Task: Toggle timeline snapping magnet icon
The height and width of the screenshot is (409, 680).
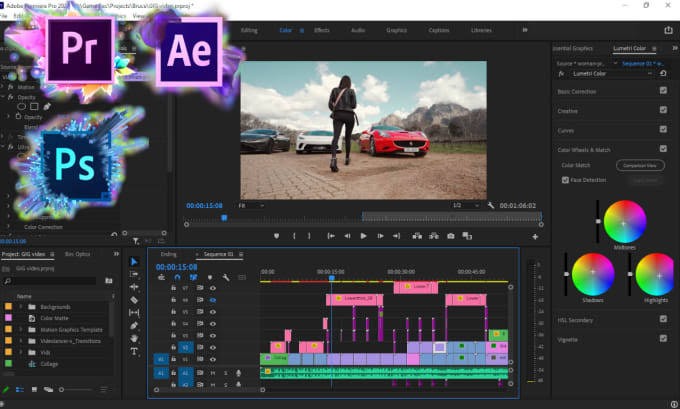Action: (x=177, y=277)
